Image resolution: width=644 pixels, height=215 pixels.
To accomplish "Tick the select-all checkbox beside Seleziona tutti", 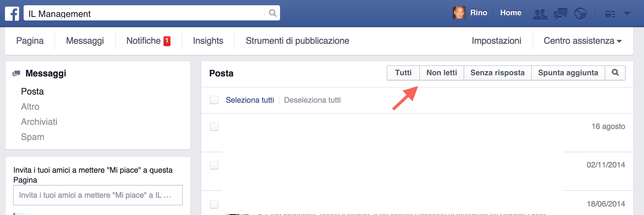I will tap(214, 100).
